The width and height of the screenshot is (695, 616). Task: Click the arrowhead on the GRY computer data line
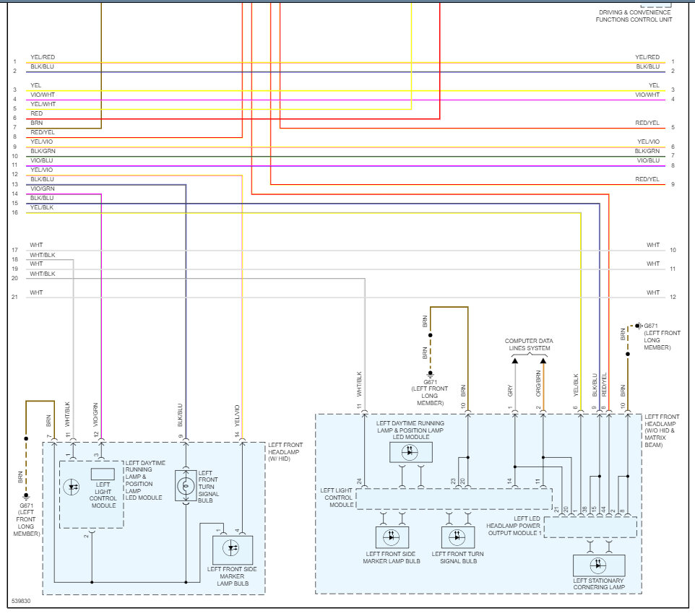(515, 361)
